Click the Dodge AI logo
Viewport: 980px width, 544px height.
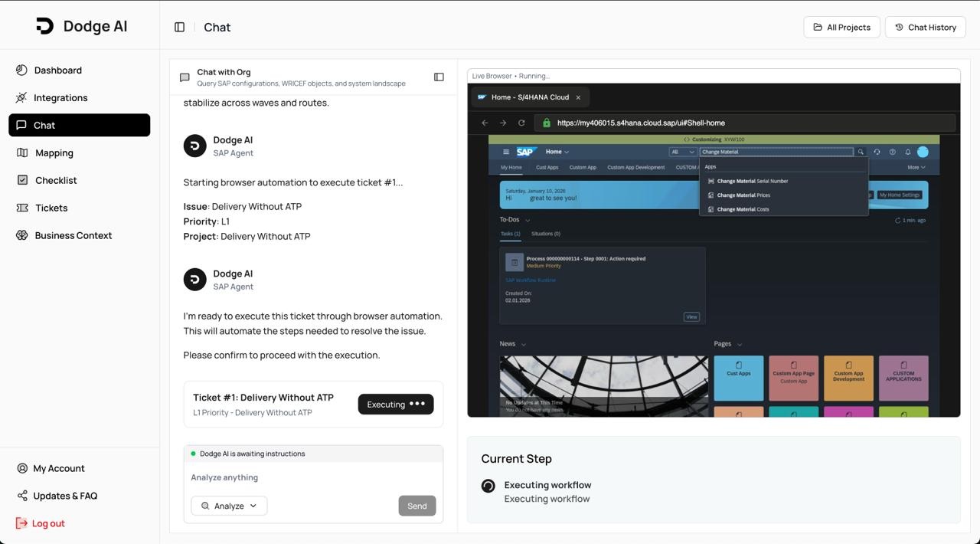click(x=81, y=26)
